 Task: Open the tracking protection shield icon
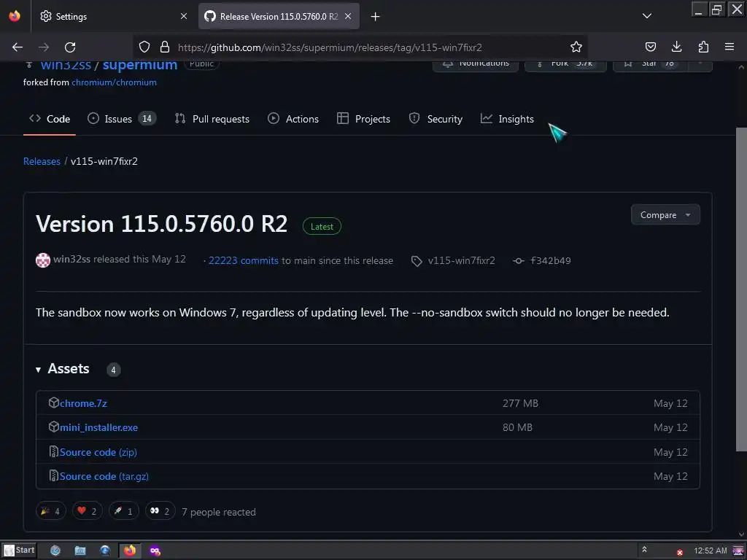pos(144,47)
